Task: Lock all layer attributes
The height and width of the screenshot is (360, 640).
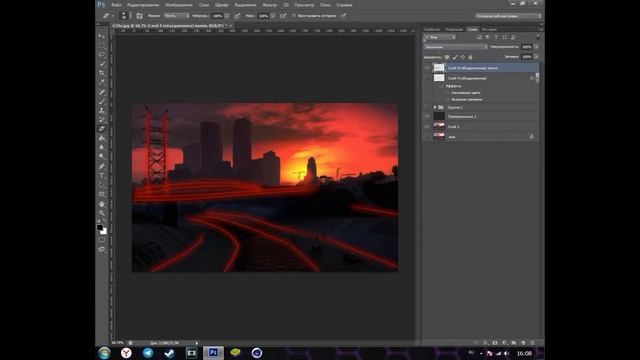Action: 470,57
